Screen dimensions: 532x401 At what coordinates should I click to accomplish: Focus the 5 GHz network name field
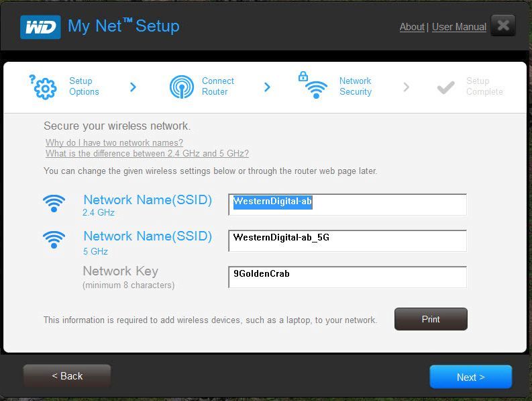coord(348,241)
